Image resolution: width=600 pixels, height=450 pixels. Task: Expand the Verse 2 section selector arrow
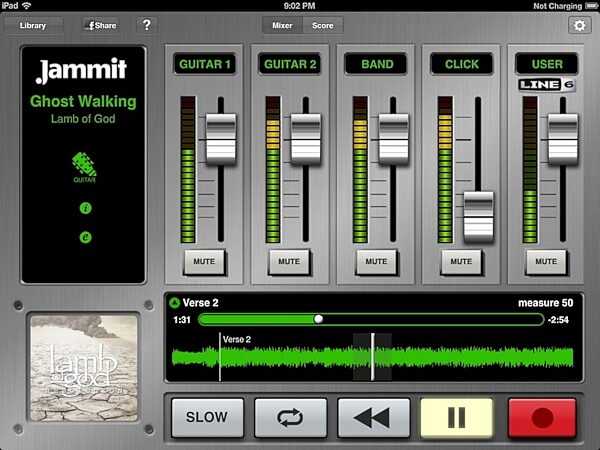coord(174,303)
